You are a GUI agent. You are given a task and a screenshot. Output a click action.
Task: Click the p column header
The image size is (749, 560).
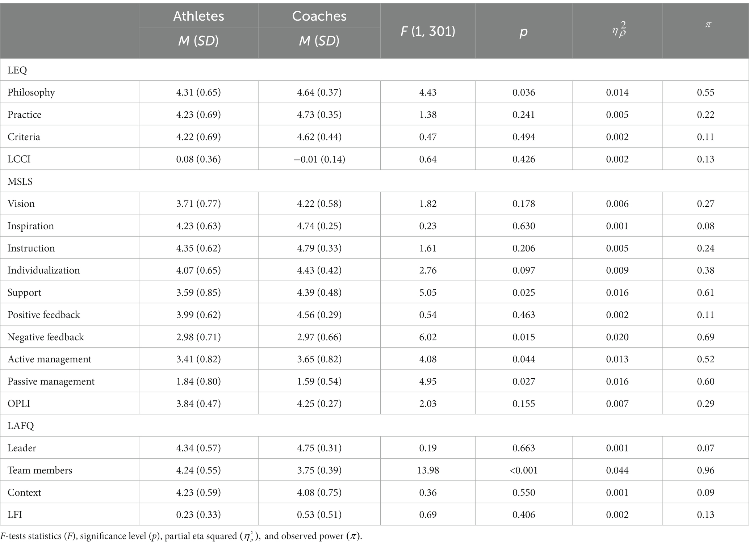tap(524, 31)
